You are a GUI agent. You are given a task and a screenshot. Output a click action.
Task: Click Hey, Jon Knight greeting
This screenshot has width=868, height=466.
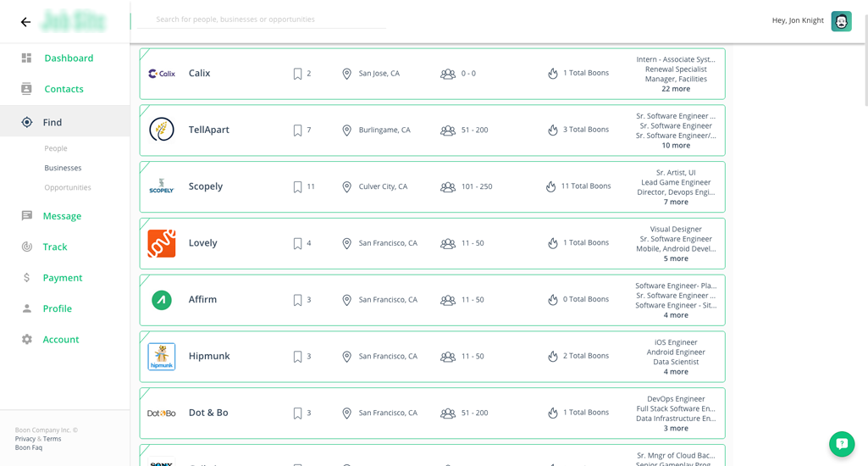coord(798,20)
